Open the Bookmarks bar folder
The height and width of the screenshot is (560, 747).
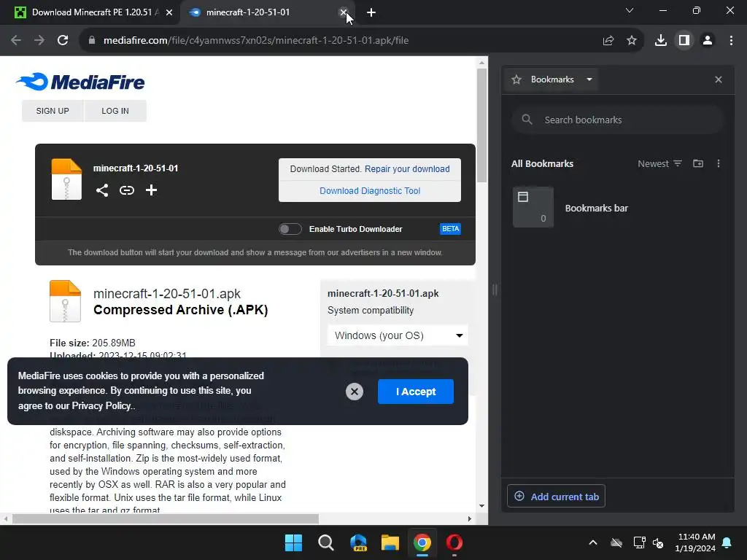point(617,208)
